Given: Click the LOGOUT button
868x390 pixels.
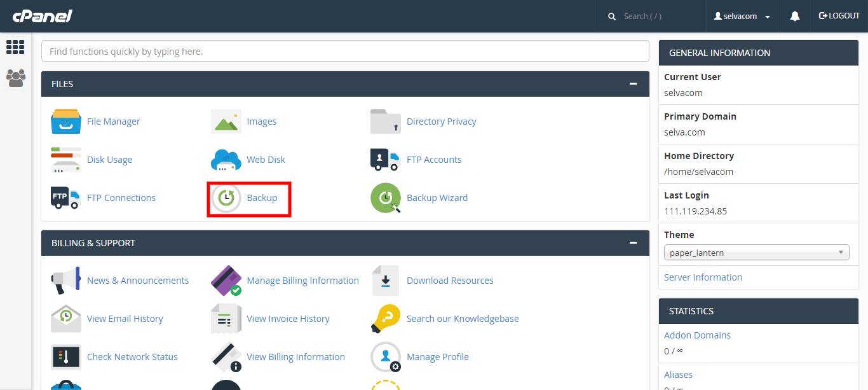Looking at the screenshot, I should (839, 16).
